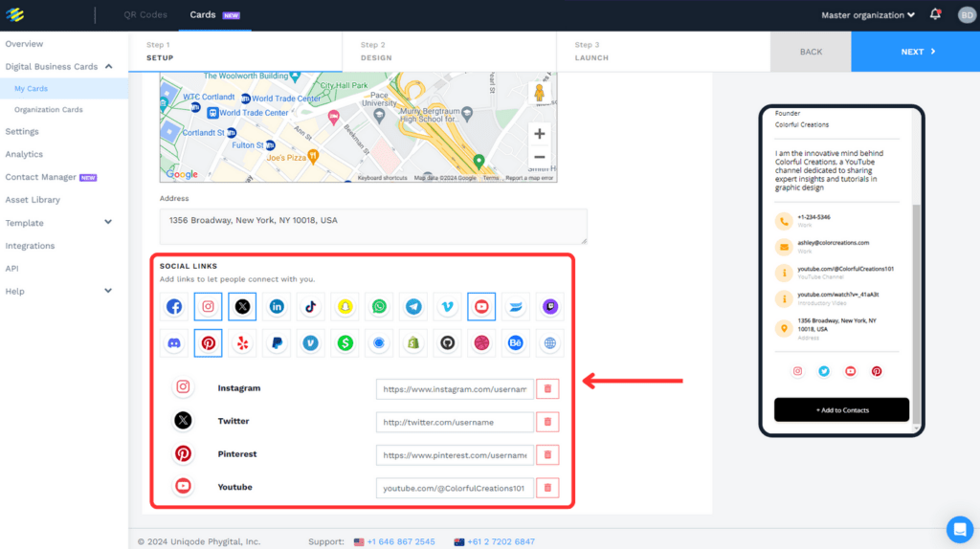
Task: Switch to the Cards tab
Action: [x=214, y=15]
